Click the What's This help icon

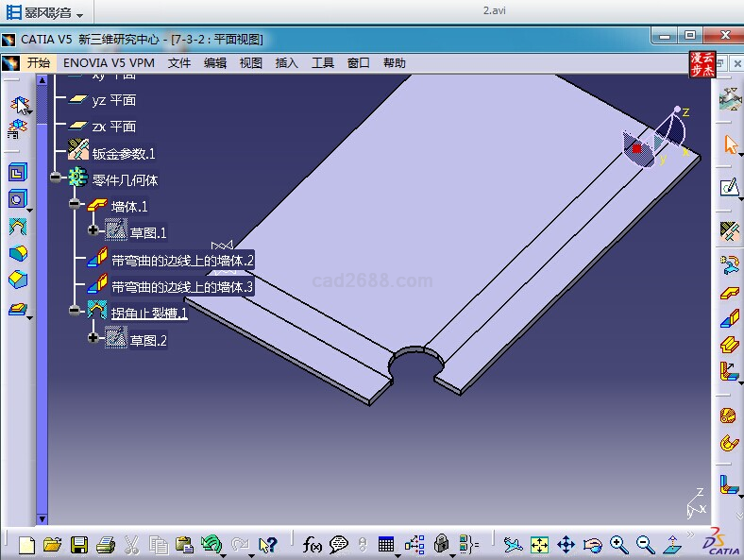(x=268, y=545)
